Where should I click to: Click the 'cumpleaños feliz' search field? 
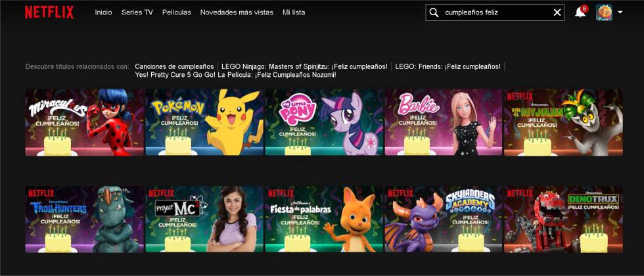coord(494,12)
